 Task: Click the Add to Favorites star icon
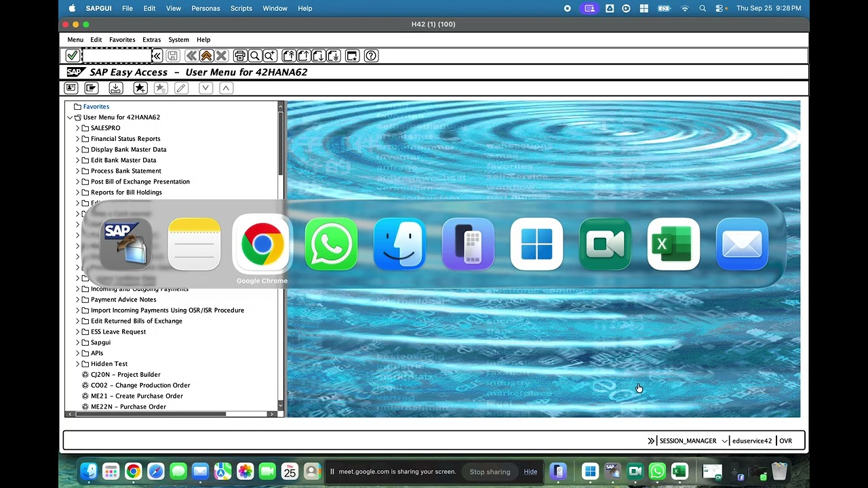[140, 88]
